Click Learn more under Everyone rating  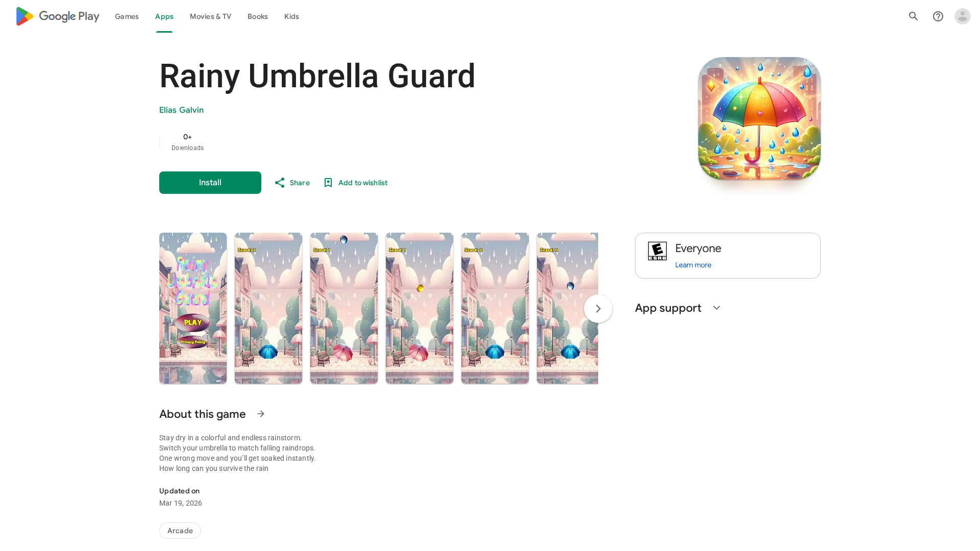tap(693, 265)
